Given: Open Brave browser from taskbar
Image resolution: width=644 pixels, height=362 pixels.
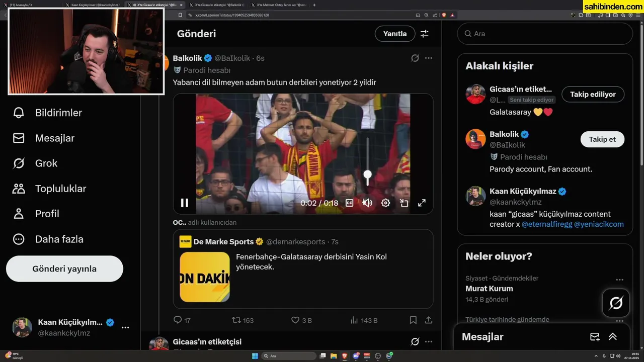Looking at the screenshot, I should click(x=345, y=356).
